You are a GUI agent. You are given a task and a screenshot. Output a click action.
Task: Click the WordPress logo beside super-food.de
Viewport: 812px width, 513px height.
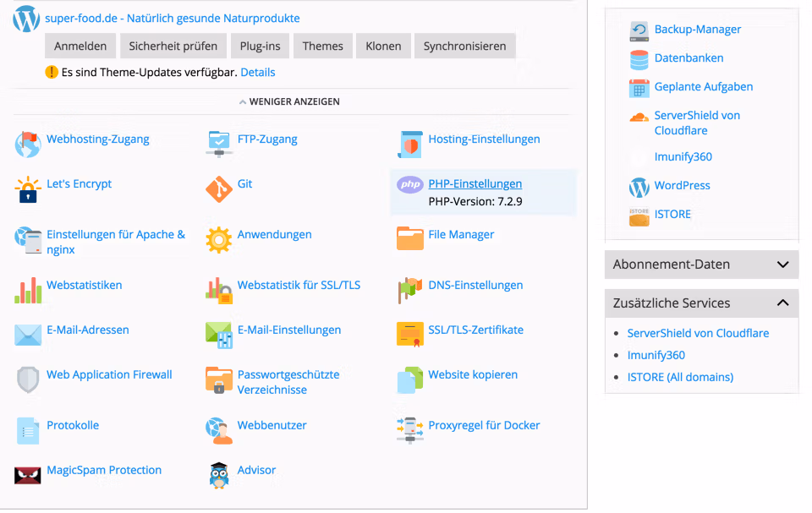point(26,19)
